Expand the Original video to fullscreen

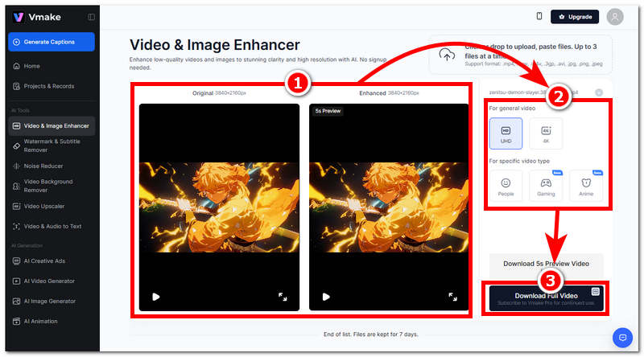283,297
